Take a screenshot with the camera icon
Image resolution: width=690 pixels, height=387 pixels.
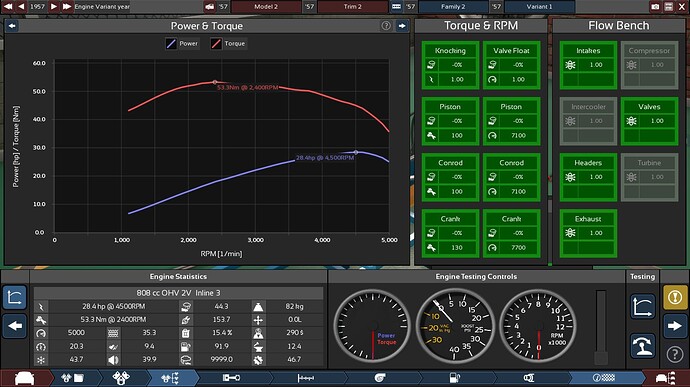pos(655,7)
